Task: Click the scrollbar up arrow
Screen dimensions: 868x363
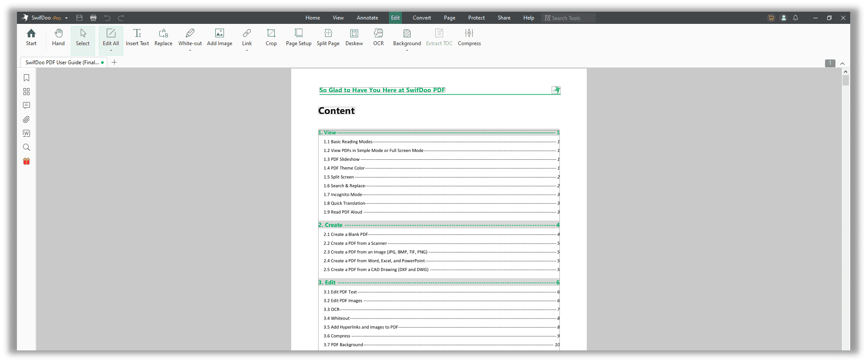Action: pyautogui.click(x=845, y=71)
